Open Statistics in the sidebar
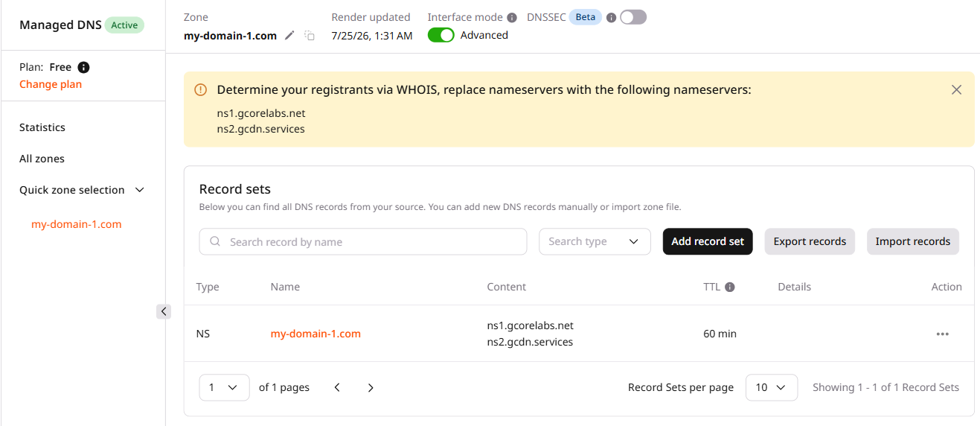This screenshot has height=426, width=980. click(42, 127)
